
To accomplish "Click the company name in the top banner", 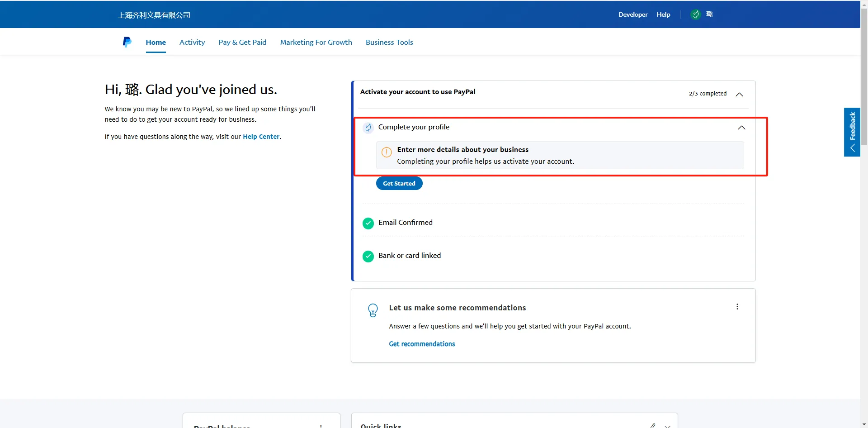I will point(154,15).
